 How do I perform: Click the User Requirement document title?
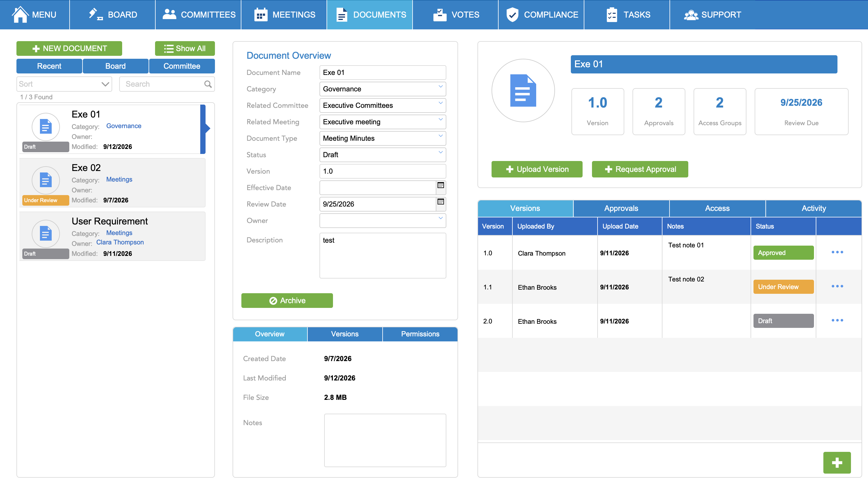(110, 222)
